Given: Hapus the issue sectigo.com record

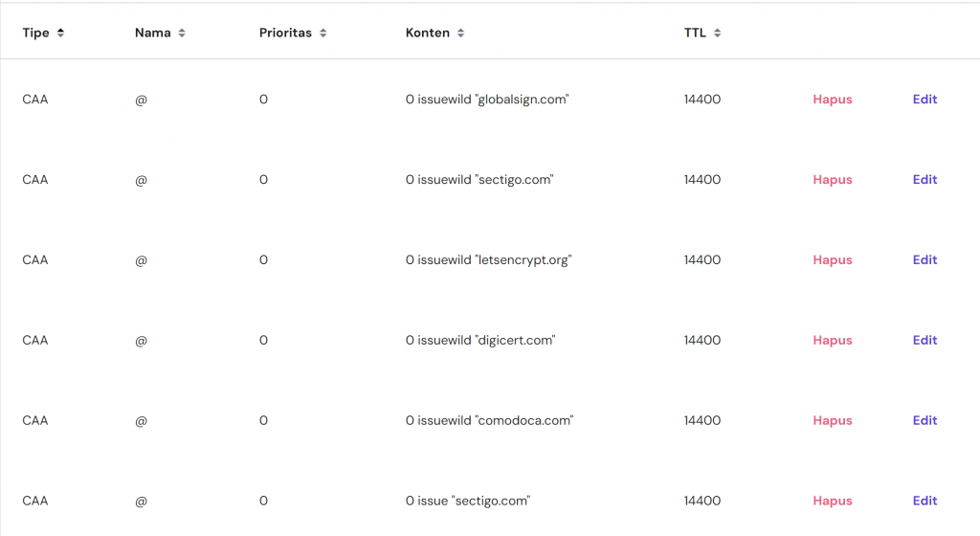Looking at the screenshot, I should pos(832,502).
